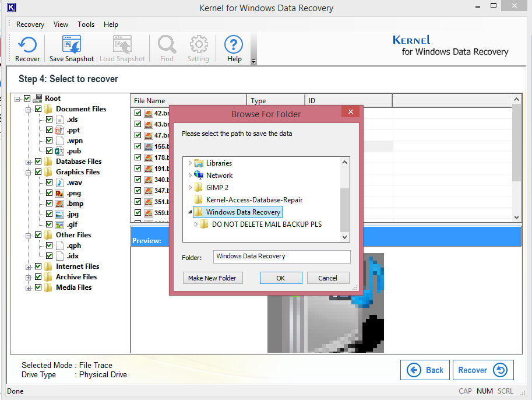532x400 pixels.
Task: Click OK in Browse For Folder
Action: [x=281, y=278]
